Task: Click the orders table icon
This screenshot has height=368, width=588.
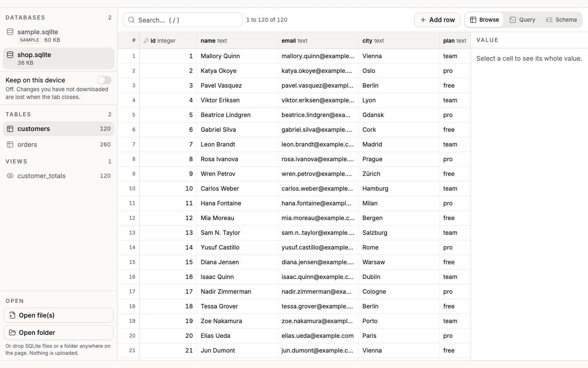Action: [x=10, y=145]
